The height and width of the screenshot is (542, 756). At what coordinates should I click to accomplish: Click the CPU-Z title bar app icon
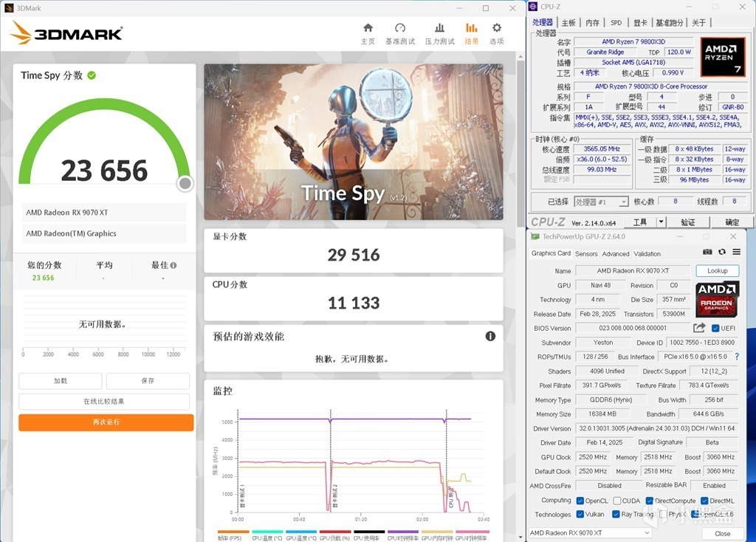pyautogui.click(x=533, y=6)
